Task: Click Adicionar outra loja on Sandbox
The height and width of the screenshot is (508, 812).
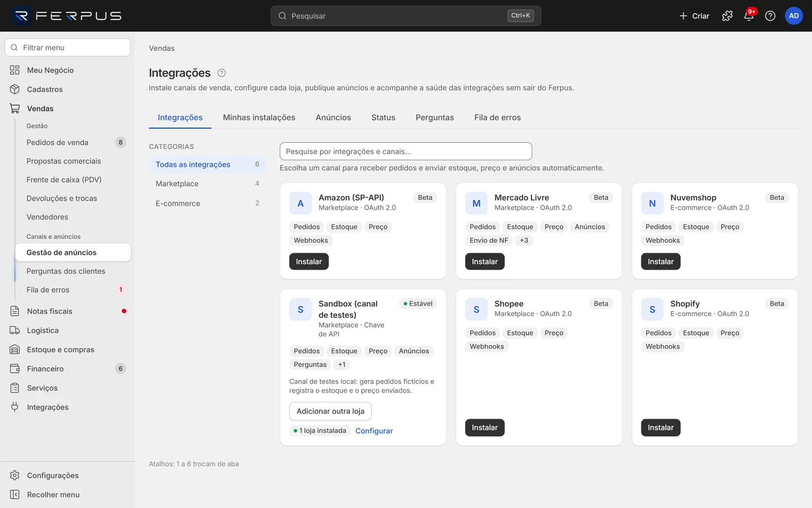Action: pos(330,411)
